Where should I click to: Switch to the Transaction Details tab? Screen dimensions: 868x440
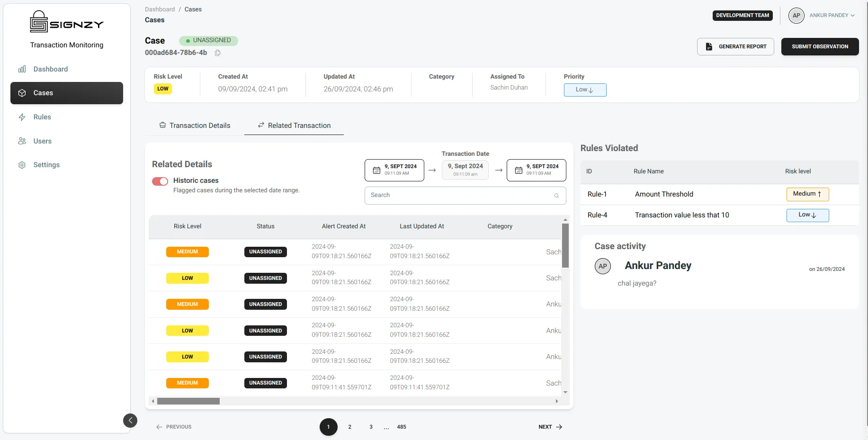click(x=195, y=126)
